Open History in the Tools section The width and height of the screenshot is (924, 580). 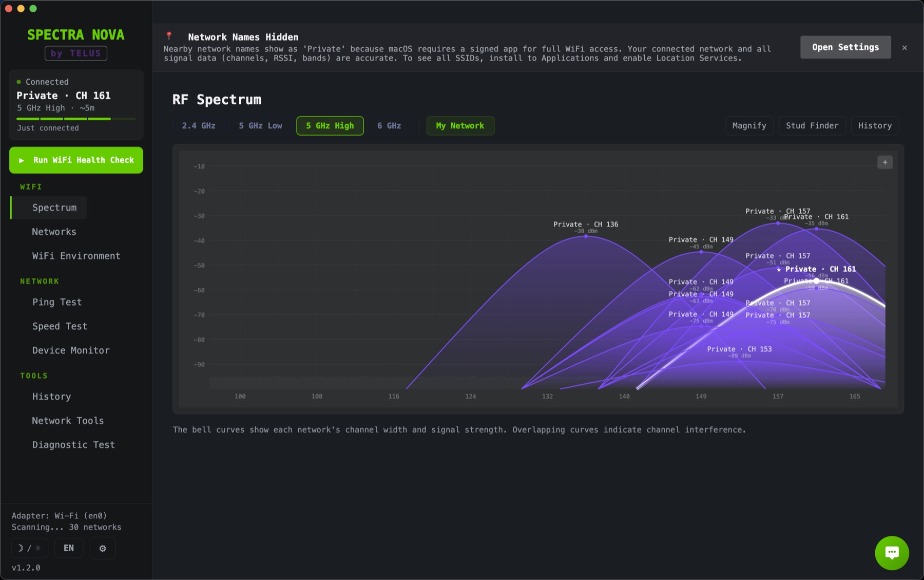pos(51,397)
